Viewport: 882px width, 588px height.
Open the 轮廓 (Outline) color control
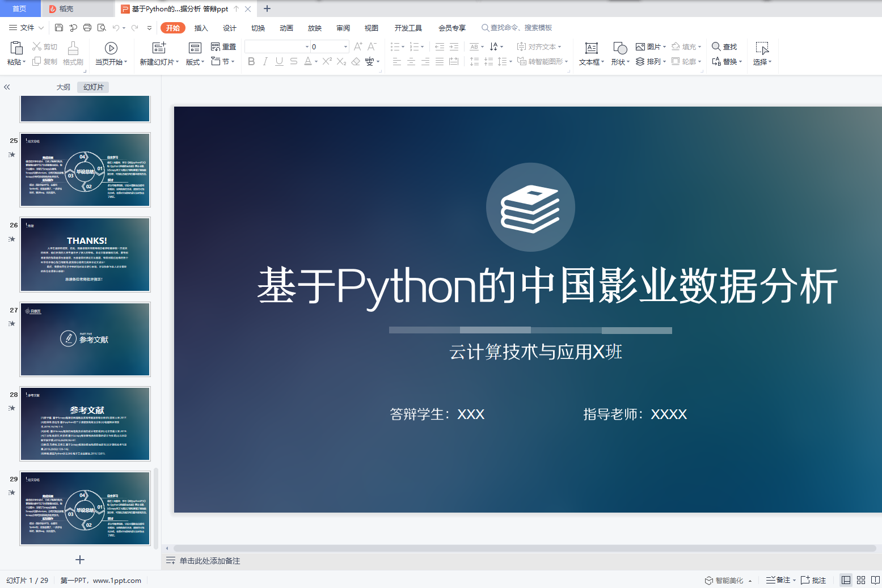686,61
